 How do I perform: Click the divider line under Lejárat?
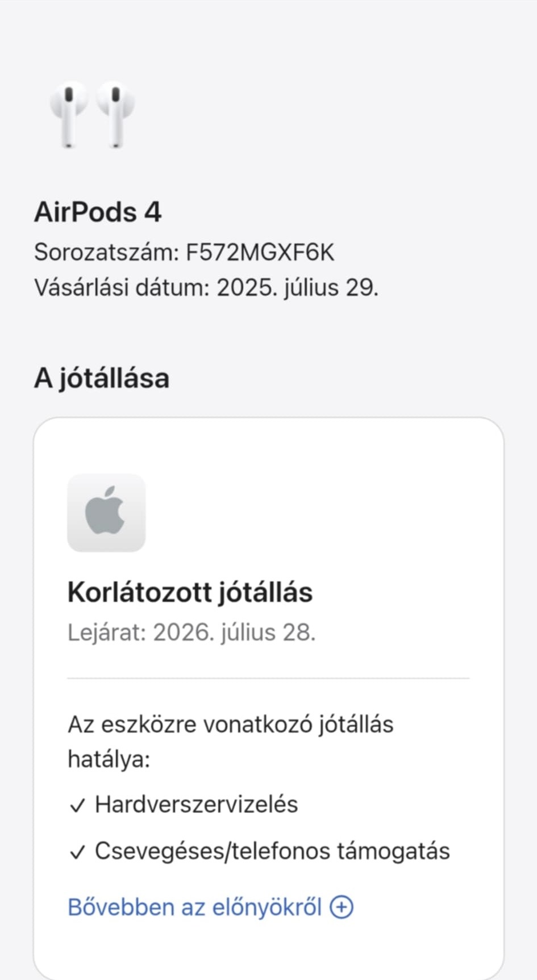click(x=268, y=678)
